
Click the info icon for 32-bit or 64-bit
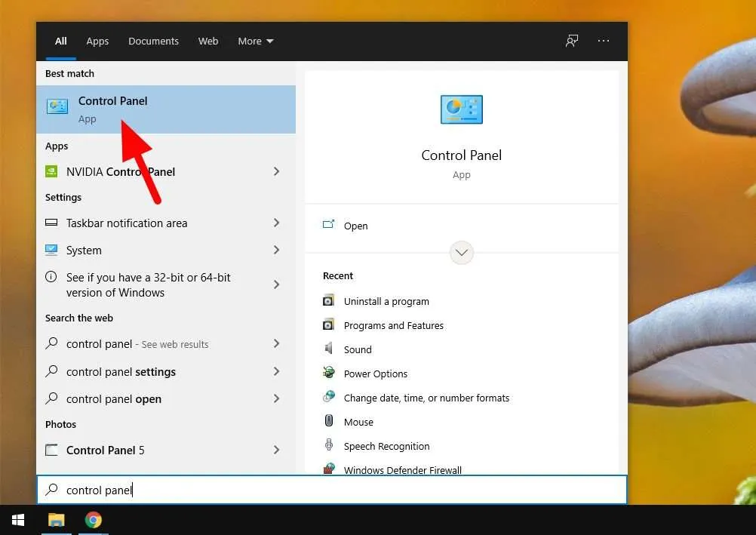(x=51, y=276)
